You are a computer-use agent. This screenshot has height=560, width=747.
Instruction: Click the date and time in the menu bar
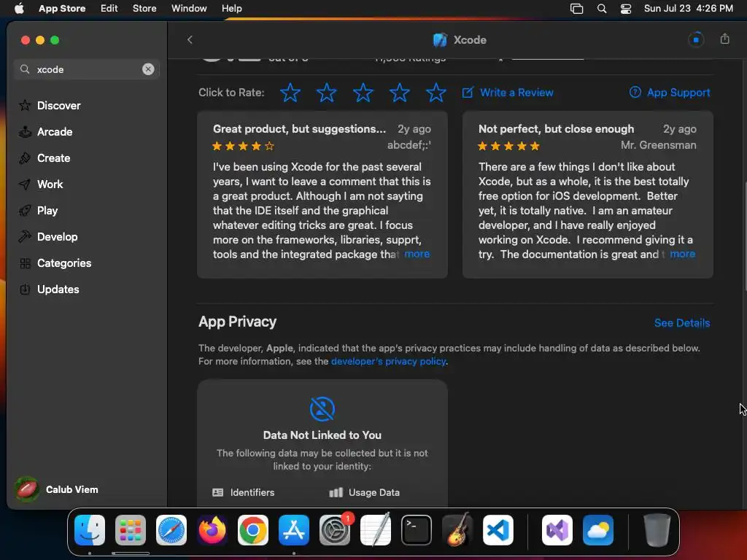[689, 9]
